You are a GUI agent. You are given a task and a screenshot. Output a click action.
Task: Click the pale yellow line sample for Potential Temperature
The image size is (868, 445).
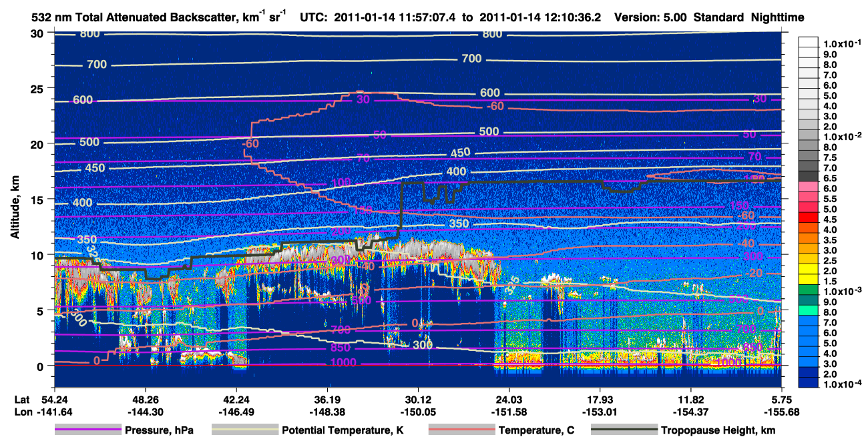point(244,430)
